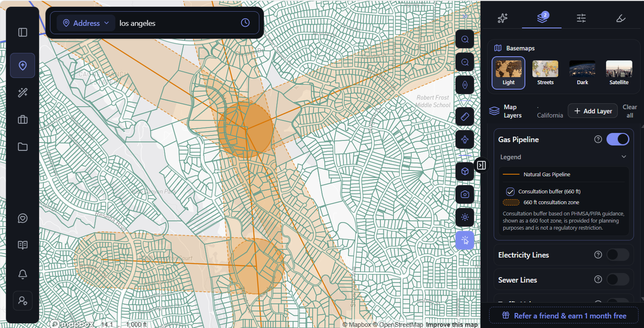Open the briefcase section in sidebar

pos(23,120)
